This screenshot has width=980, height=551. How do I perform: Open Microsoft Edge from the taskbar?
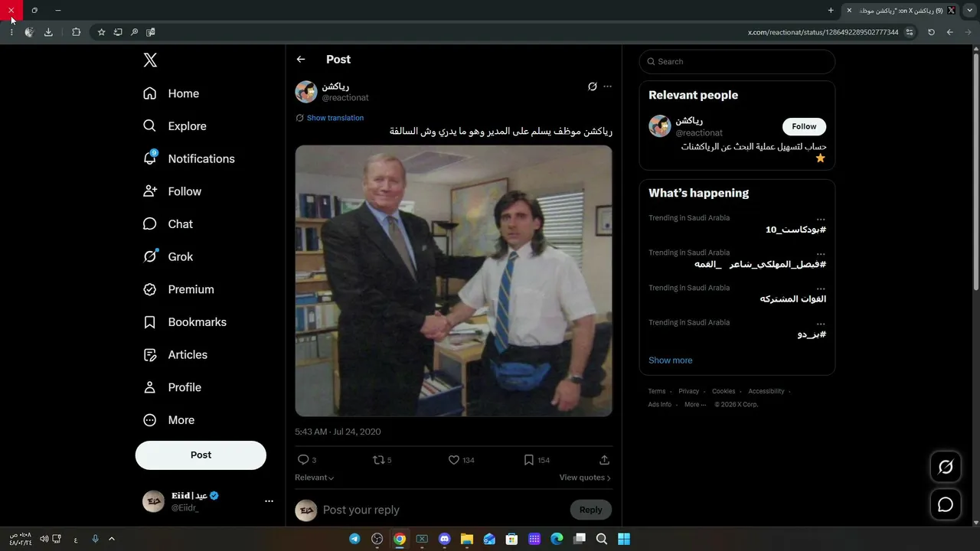(557, 539)
